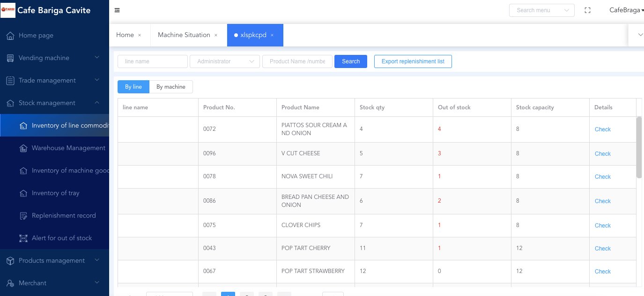Click the line name input field
Viewport: 644px width, 296px height.
tap(152, 61)
